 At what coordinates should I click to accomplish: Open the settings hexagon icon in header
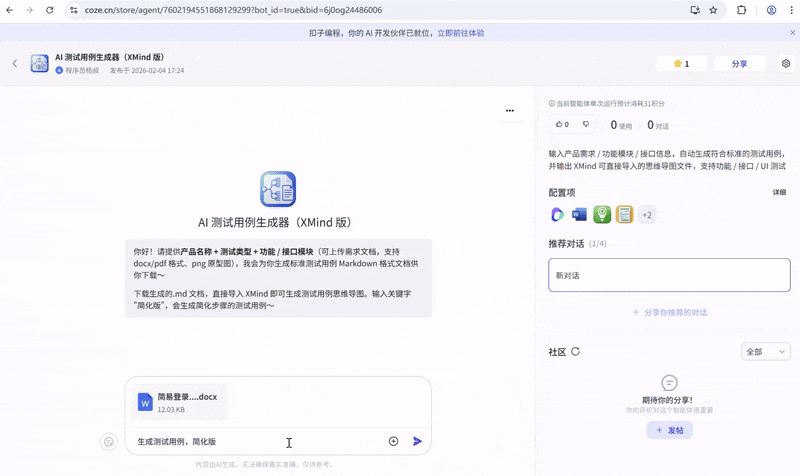click(786, 63)
